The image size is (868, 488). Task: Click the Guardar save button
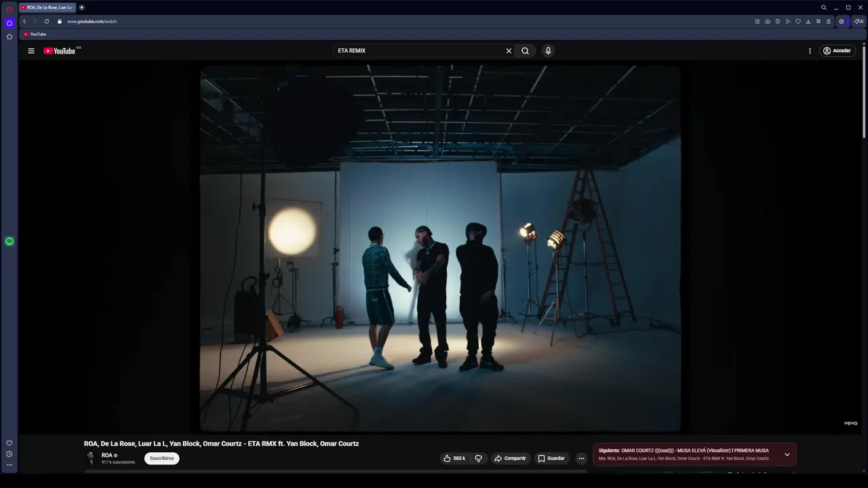click(x=551, y=458)
